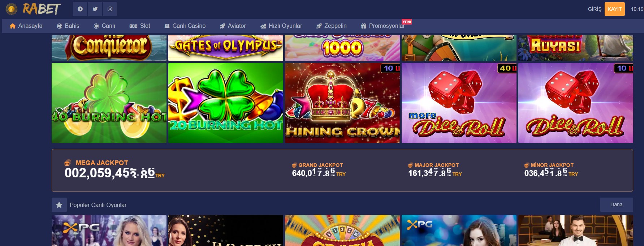Click the star icon beside Popüler Canlı Oyunlar
Image resolution: width=644 pixels, height=246 pixels.
click(x=59, y=205)
